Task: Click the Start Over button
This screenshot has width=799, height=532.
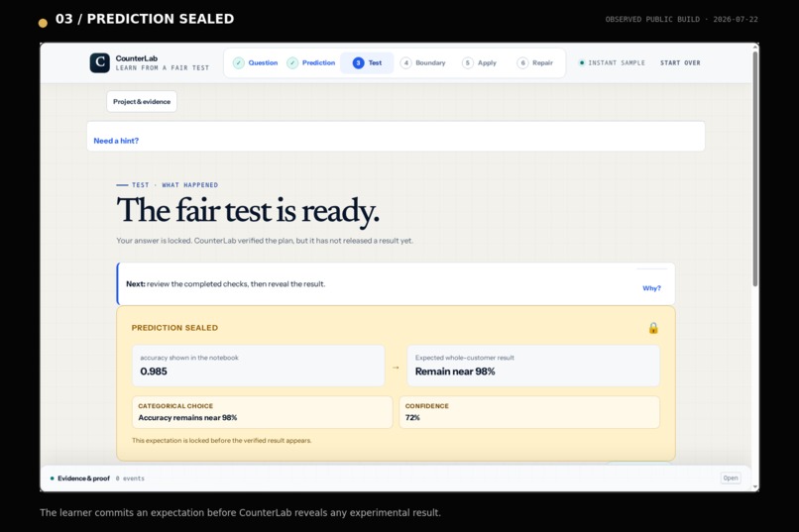Action: click(680, 62)
